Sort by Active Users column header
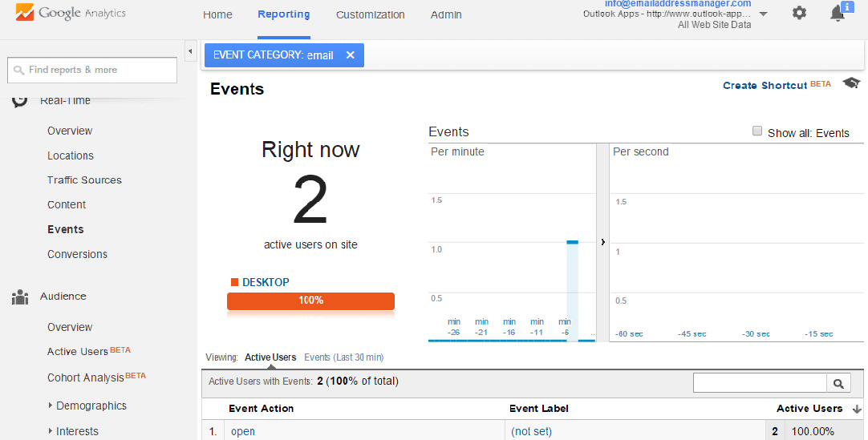 coord(809,409)
